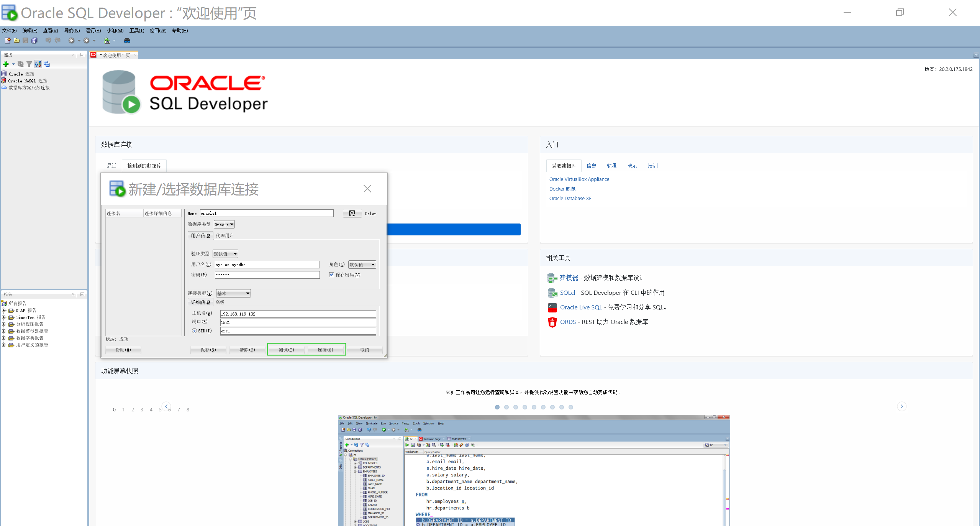Click the Collapse All icon in the 连接 panel
The image size is (980, 526).
(47, 64)
